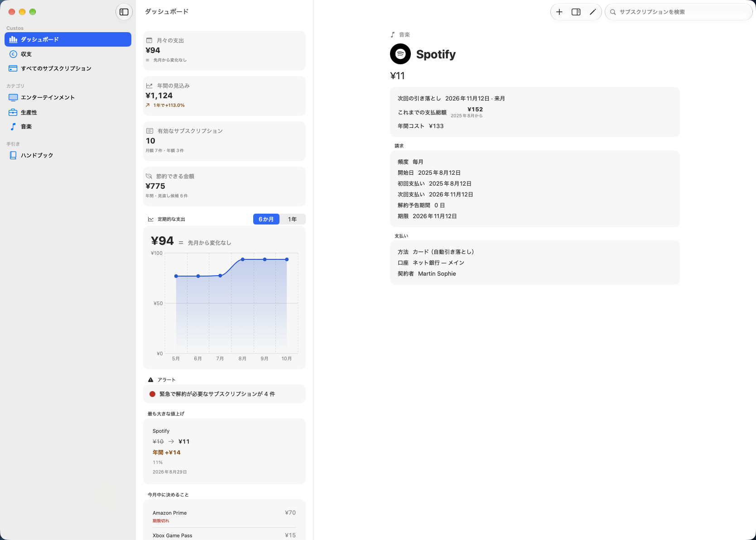756x540 pixels.
Task: Click the 年間コスト ¥133 text
Action: tap(421, 126)
